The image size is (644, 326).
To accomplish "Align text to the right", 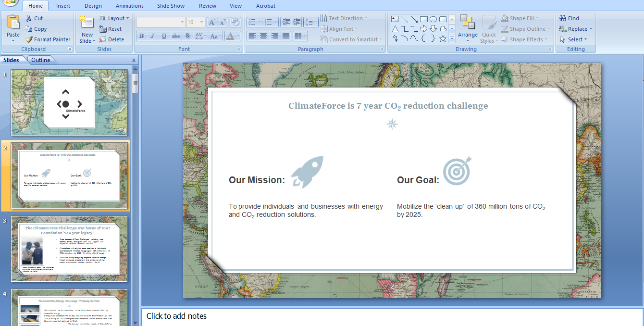I will click(275, 36).
